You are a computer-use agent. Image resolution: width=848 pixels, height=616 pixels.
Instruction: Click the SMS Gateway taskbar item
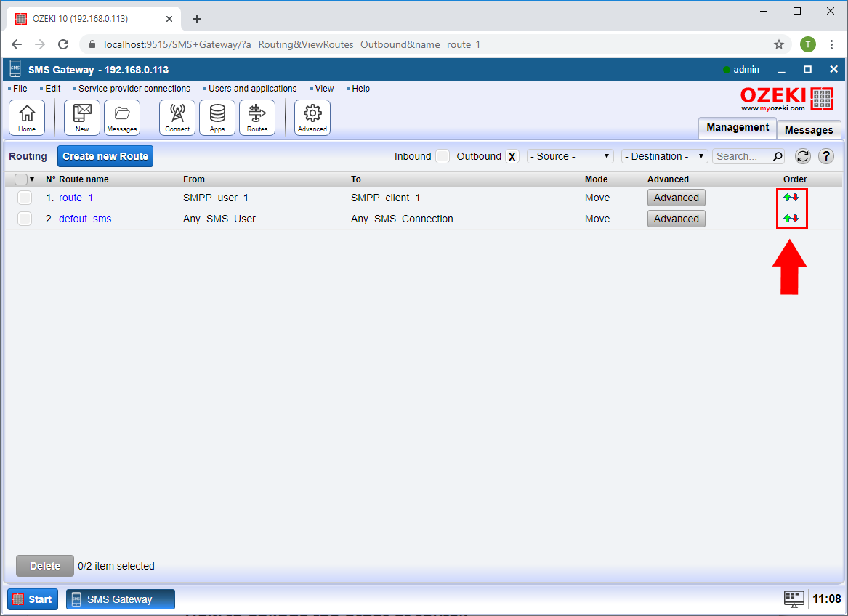pos(120,599)
